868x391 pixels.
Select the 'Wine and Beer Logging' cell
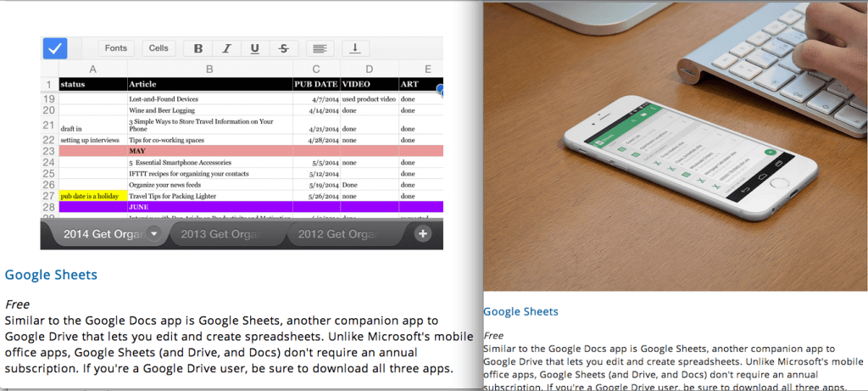210,110
